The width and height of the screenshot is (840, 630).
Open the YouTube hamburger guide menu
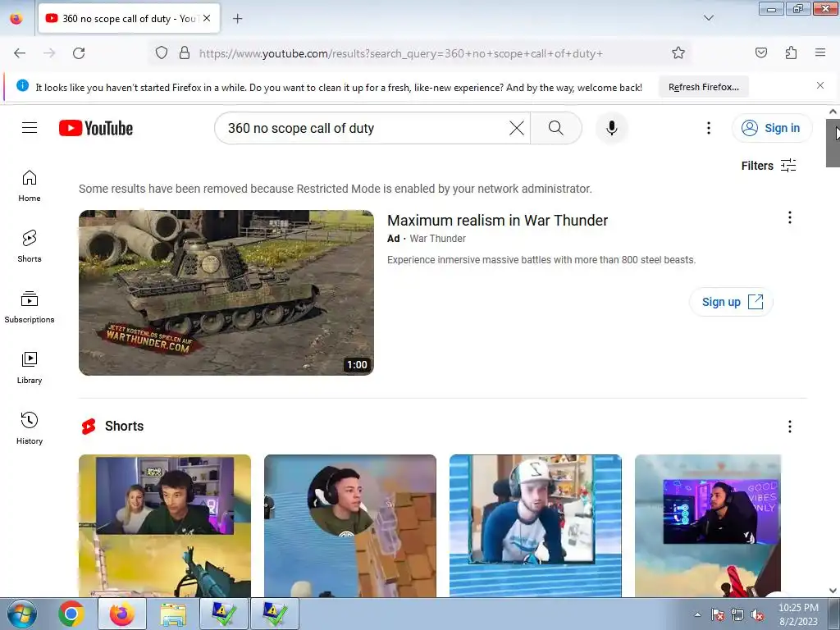(30, 128)
